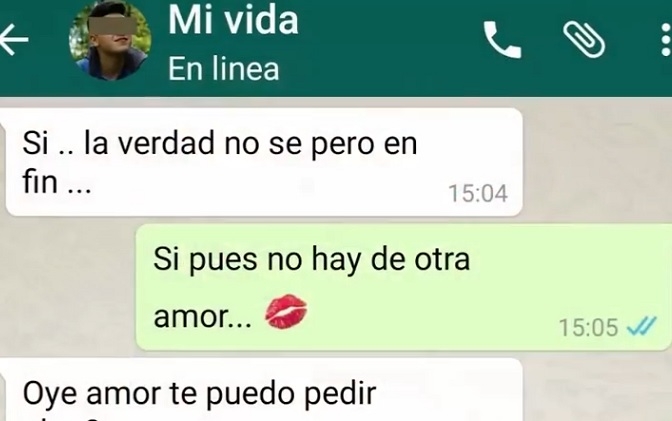Screen dimensions: 672x421
Task: Tap the En linea status text
Action: [x=223, y=69]
